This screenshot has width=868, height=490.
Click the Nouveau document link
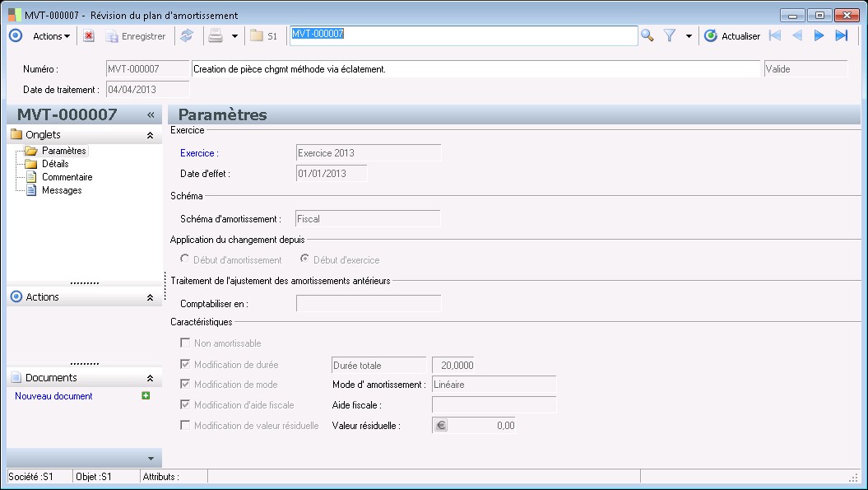coord(53,396)
